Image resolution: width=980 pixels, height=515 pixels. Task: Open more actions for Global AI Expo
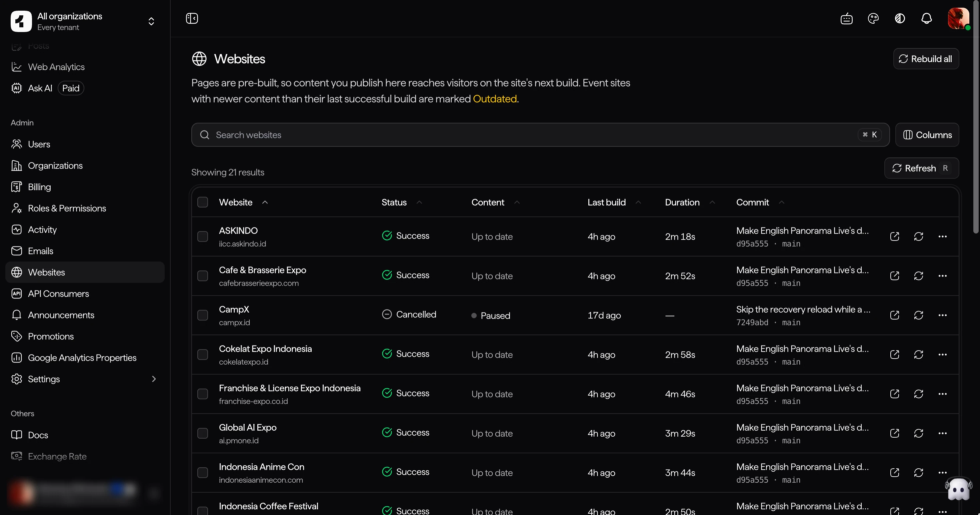pyautogui.click(x=942, y=433)
